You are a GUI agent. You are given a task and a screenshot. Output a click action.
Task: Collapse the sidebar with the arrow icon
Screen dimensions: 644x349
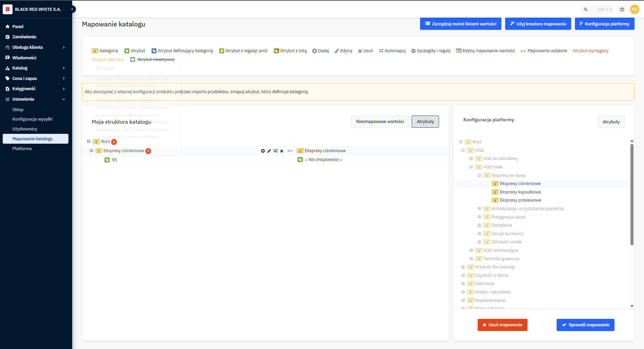click(72, 9)
